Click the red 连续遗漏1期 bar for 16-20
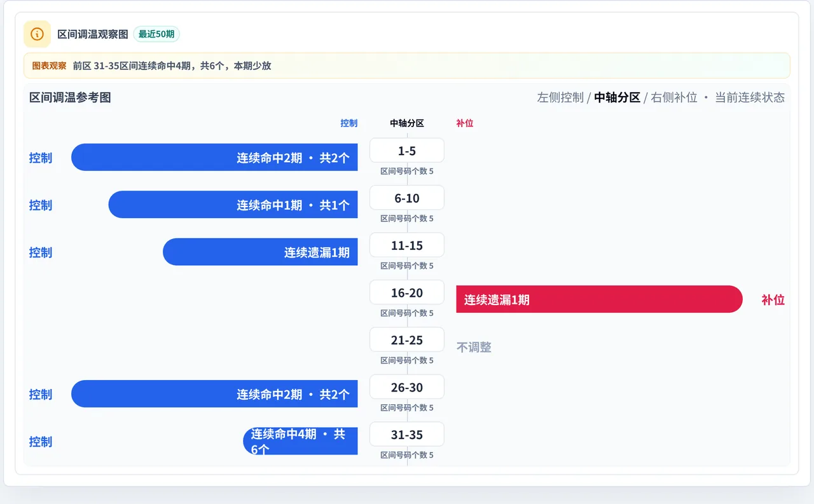Screen dimensions: 814x504 point(599,299)
